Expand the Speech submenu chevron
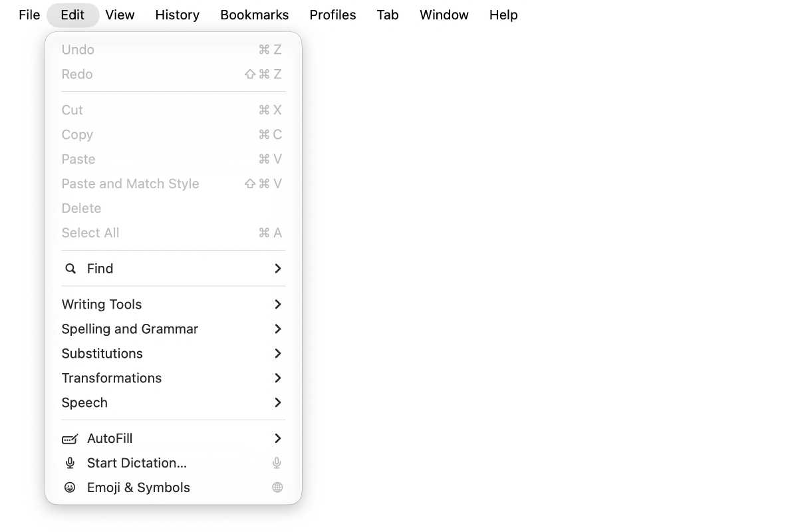Screen dimensions: 798x532 point(278,403)
